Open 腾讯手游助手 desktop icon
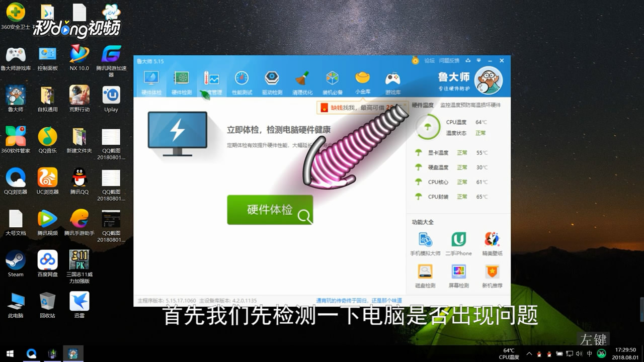644x362 pixels. tap(79, 223)
